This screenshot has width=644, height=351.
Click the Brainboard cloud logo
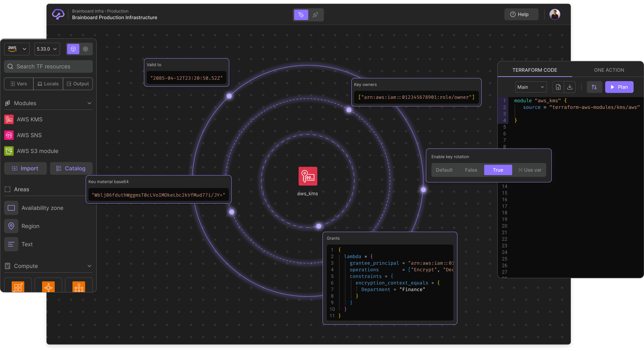click(58, 15)
